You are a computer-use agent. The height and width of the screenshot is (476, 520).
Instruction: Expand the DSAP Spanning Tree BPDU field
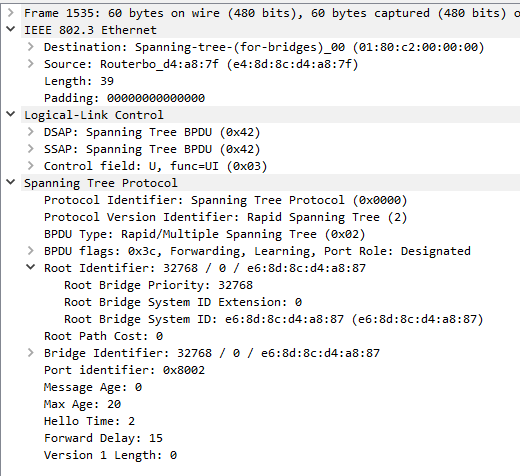point(31,132)
